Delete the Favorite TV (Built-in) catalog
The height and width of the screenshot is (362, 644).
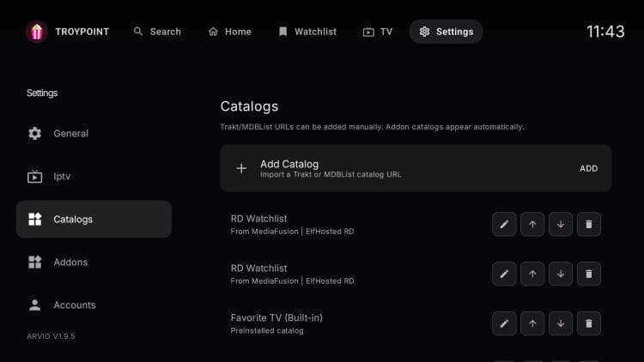[x=588, y=324]
